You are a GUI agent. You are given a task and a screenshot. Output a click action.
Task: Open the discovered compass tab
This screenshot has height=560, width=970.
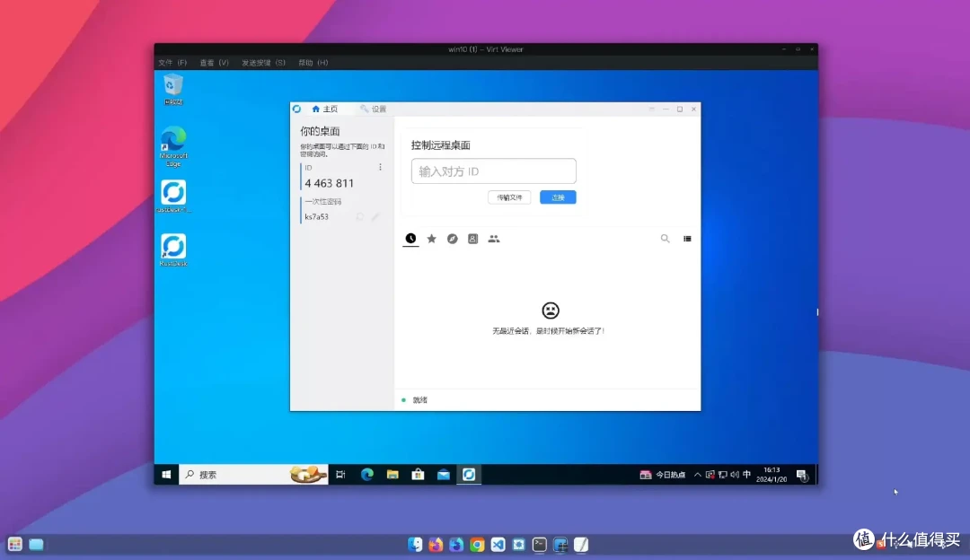(452, 239)
